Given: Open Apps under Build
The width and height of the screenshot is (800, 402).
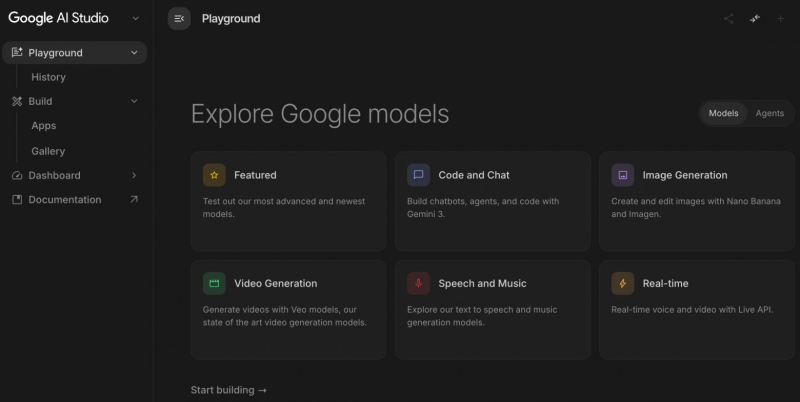Looking at the screenshot, I should point(44,125).
